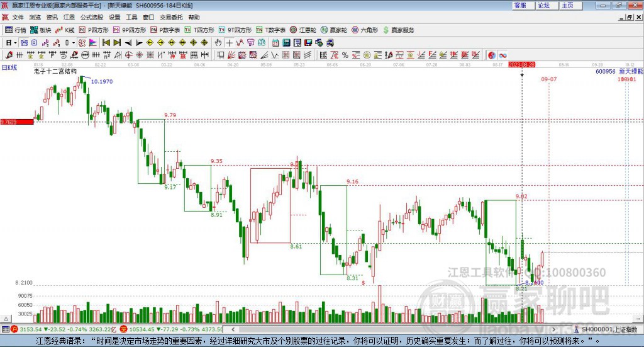Select the Gann fan lines tool
The height and width of the screenshot is (347, 644).
(231, 55)
